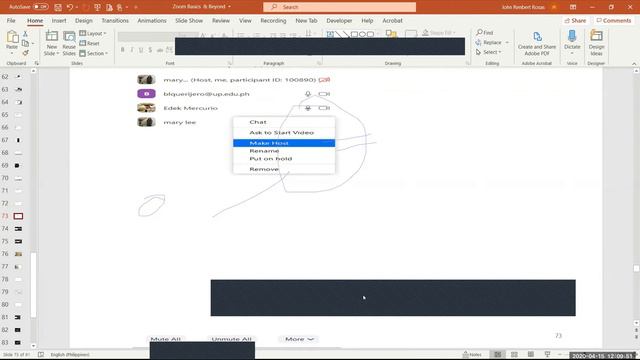Switch to the Slide Show tab
This screenshot has width=640, height=360.
[x=189, y=20]
